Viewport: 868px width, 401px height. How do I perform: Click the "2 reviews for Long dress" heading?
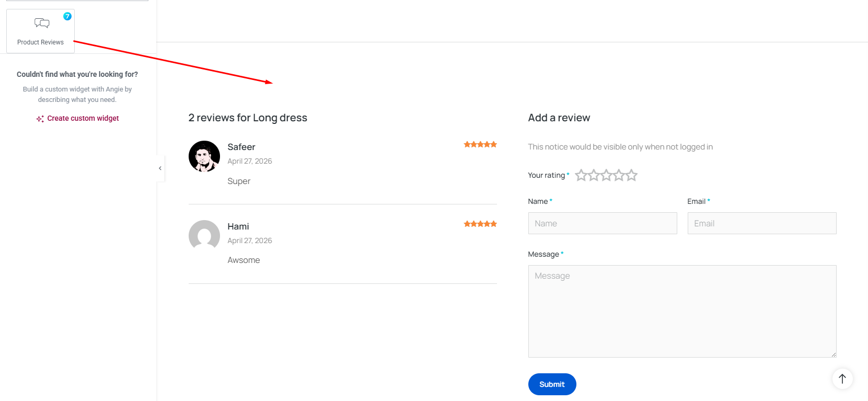click(248, 118)
